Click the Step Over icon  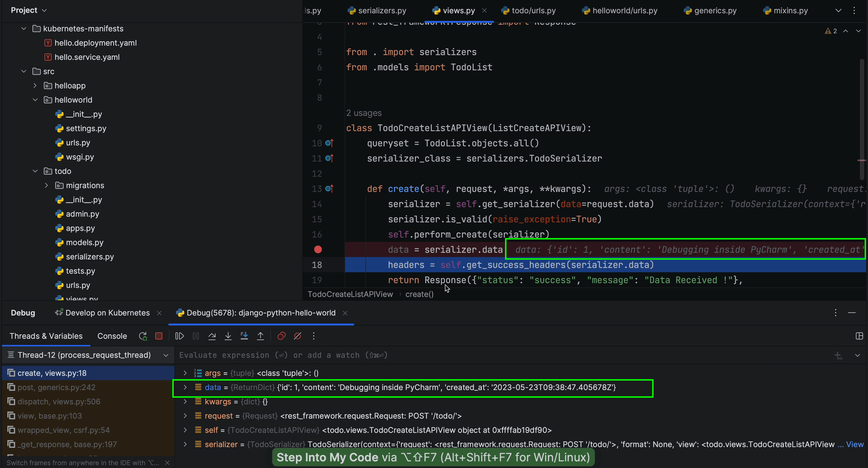coord(212,336)
